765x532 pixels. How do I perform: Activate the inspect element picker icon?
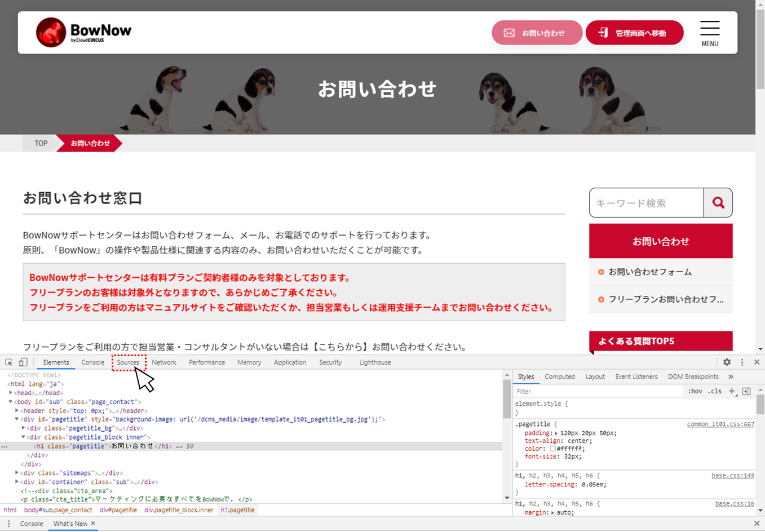click(9, 362)
